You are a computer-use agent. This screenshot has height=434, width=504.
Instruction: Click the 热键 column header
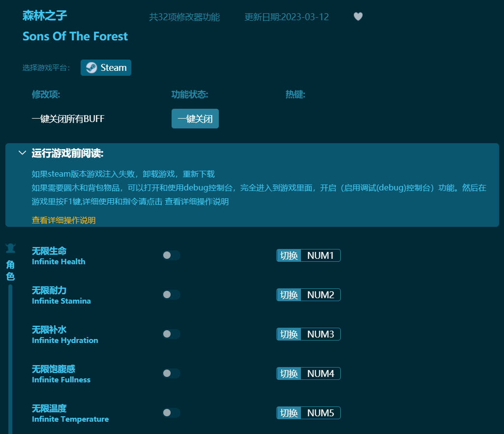296,94
